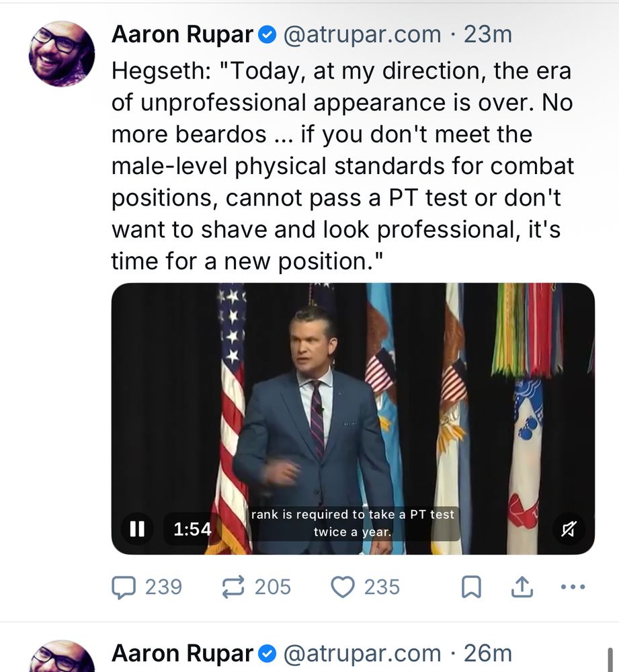The image size is (619, 672).
Task: Bookmark the Hegseth quote post
Action: 471,587
